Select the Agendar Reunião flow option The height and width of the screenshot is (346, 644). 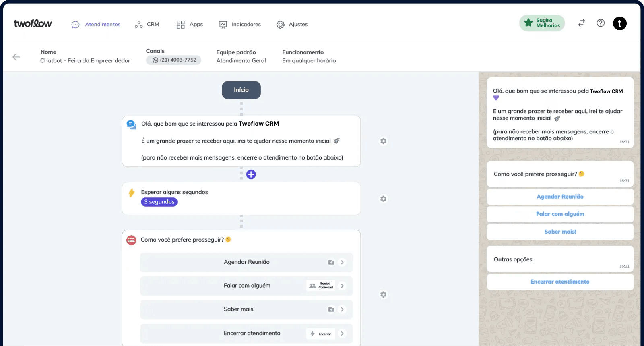(x=246, y=262)
